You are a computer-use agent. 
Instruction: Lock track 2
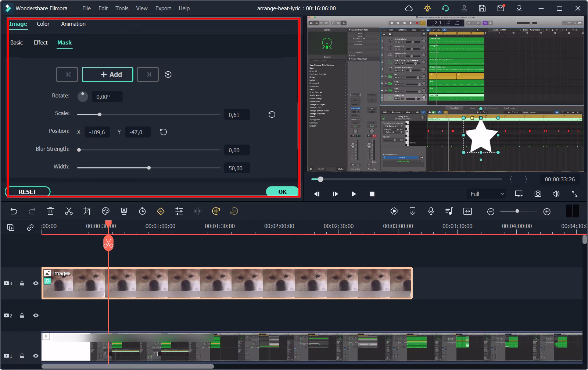[22, 315]
